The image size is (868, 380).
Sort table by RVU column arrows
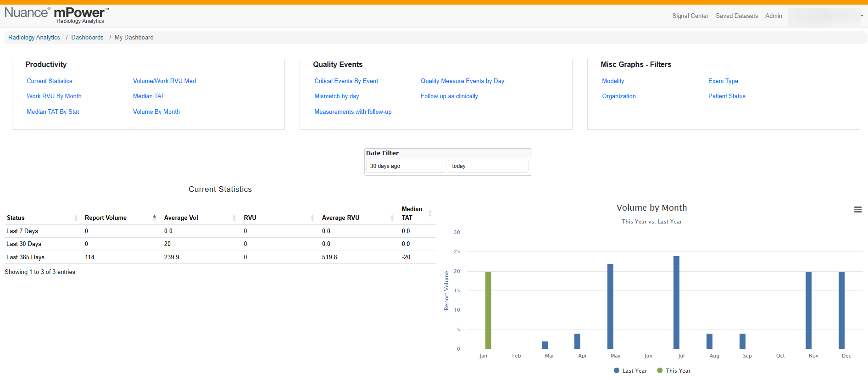312,218
